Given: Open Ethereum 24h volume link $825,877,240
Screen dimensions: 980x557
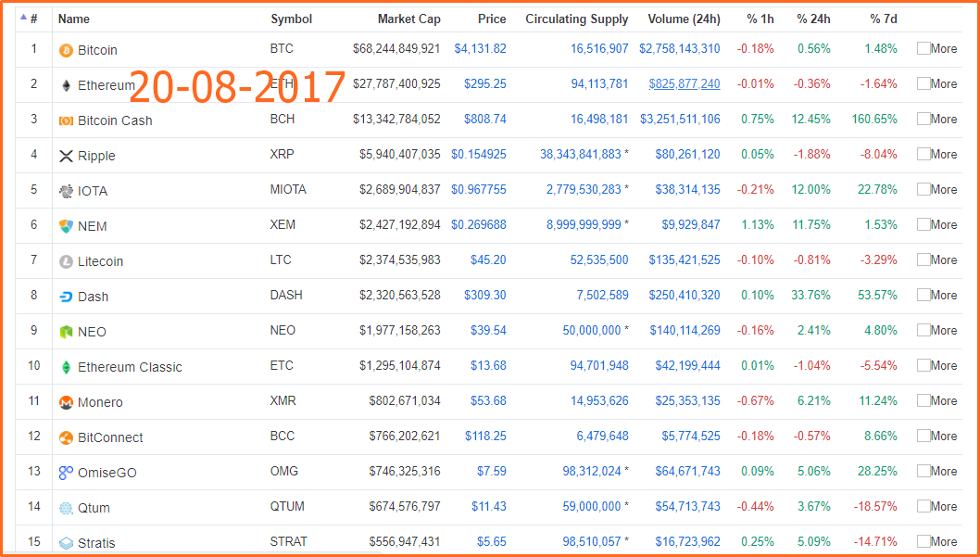Looking at the screenshot, I should coord(685,83).
